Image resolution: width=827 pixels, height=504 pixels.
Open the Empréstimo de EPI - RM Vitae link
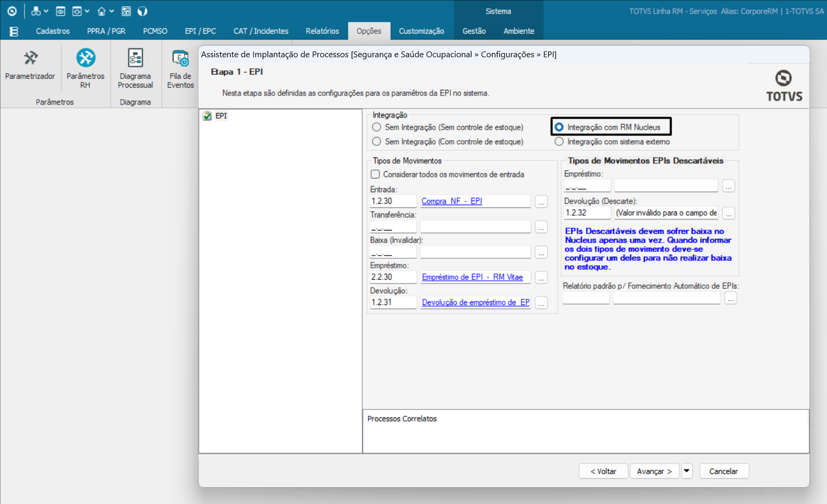472,277
